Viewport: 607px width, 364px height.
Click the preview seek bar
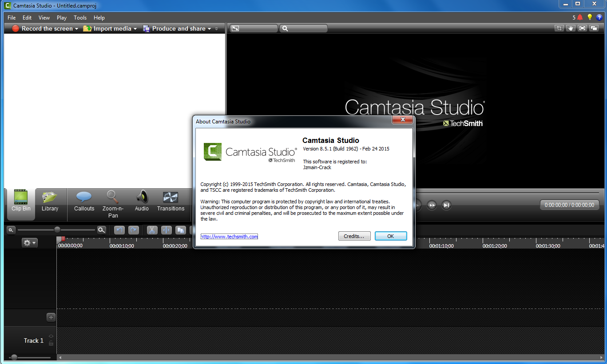click(x=506, y=193)
